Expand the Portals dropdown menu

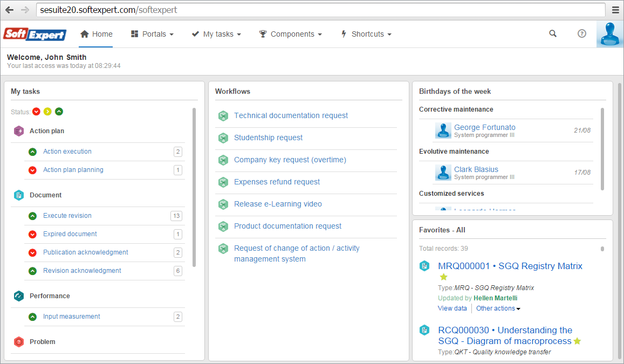[x=153, y=34]
